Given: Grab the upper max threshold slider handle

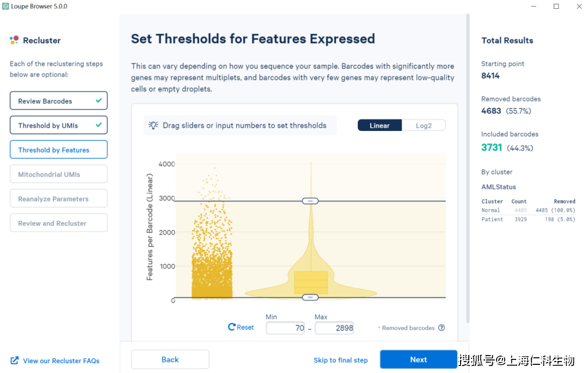Looking at the screenshot, I should tap(310, 201).
